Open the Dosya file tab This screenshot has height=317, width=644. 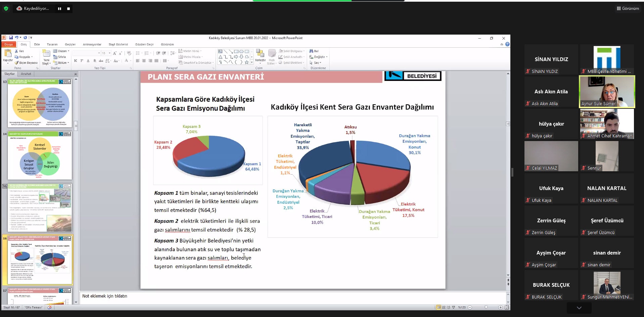coord(9,44)
